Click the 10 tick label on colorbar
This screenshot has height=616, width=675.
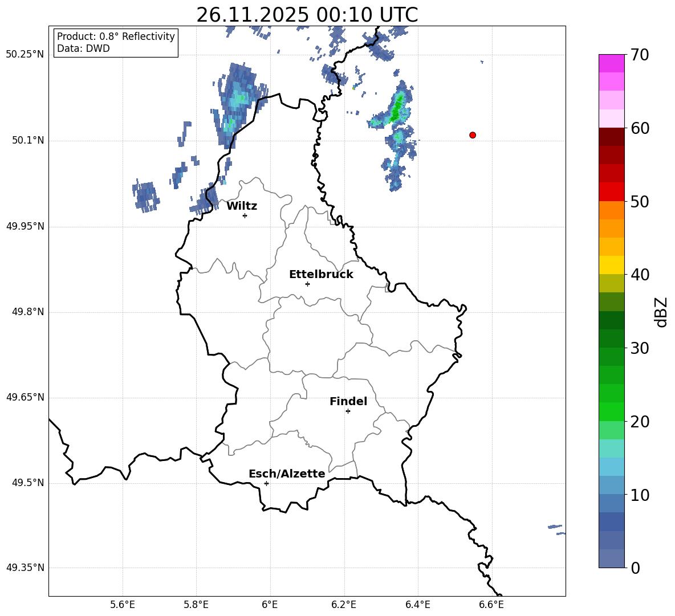(640, 495)
